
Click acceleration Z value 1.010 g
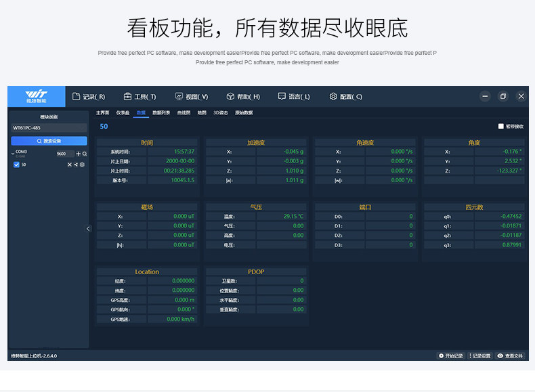tap(295, 171)
